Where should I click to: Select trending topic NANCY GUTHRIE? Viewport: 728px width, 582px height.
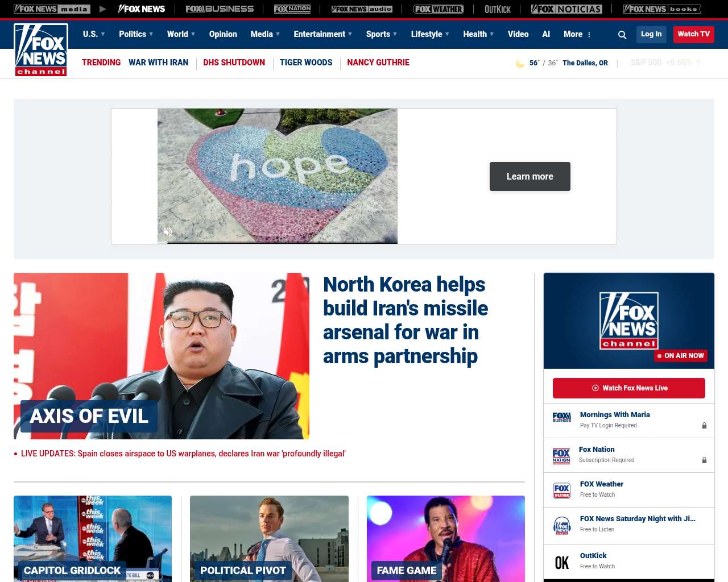pos(378,63)
